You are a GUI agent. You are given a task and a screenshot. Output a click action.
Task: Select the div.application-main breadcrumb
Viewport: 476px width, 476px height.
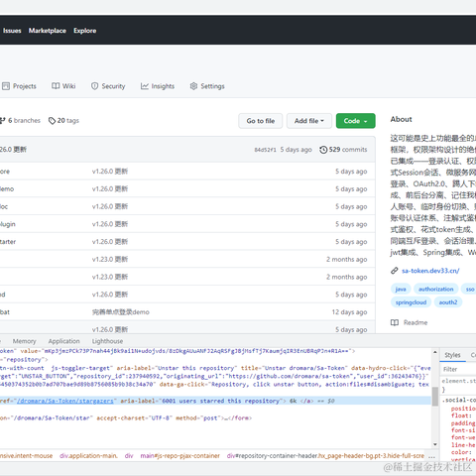click(x=88, y=456)
